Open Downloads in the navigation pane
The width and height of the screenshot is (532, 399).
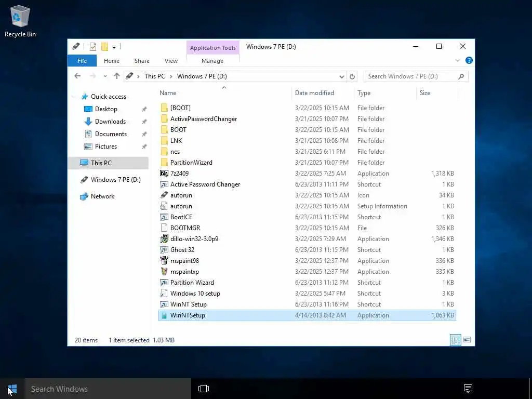110,122
